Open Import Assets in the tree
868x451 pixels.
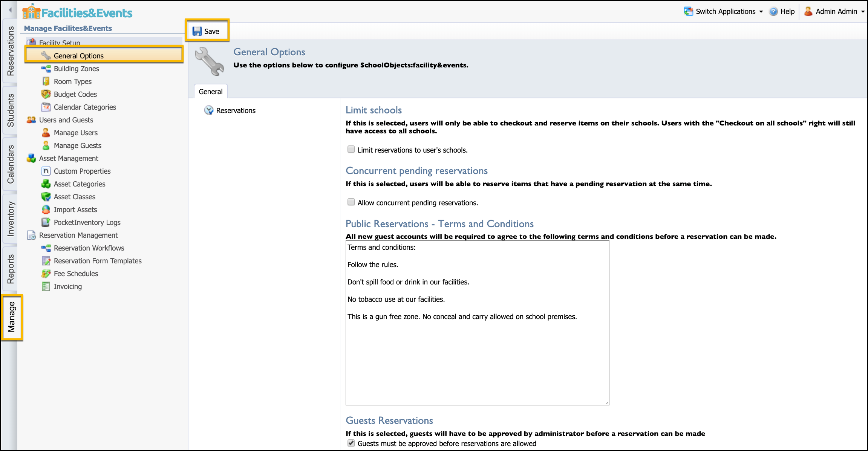[x=75, y=209]
